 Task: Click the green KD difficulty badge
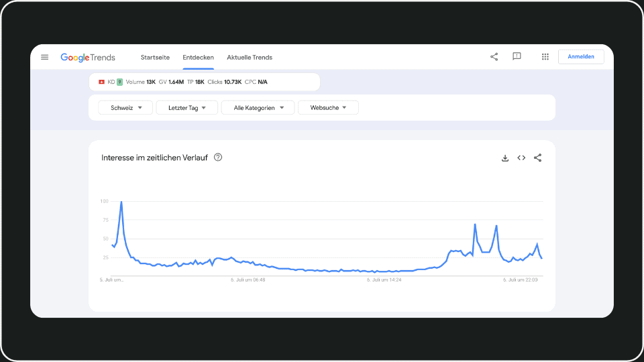pos(119,82)
